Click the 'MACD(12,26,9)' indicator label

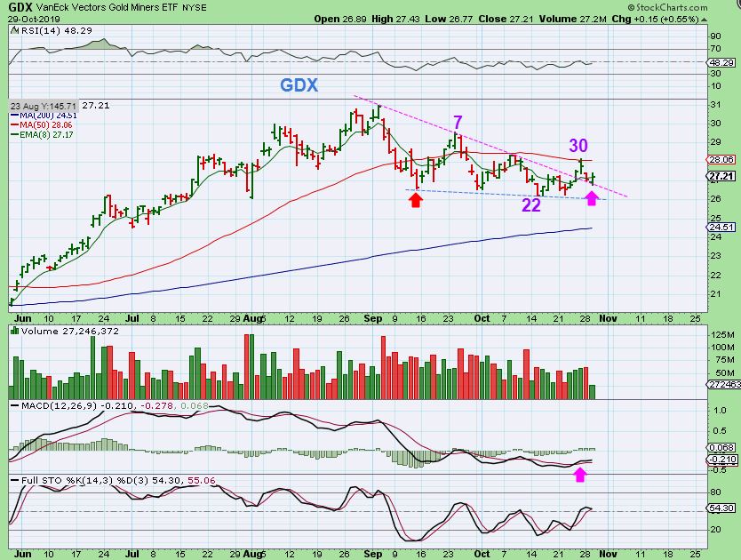(59, 406)
